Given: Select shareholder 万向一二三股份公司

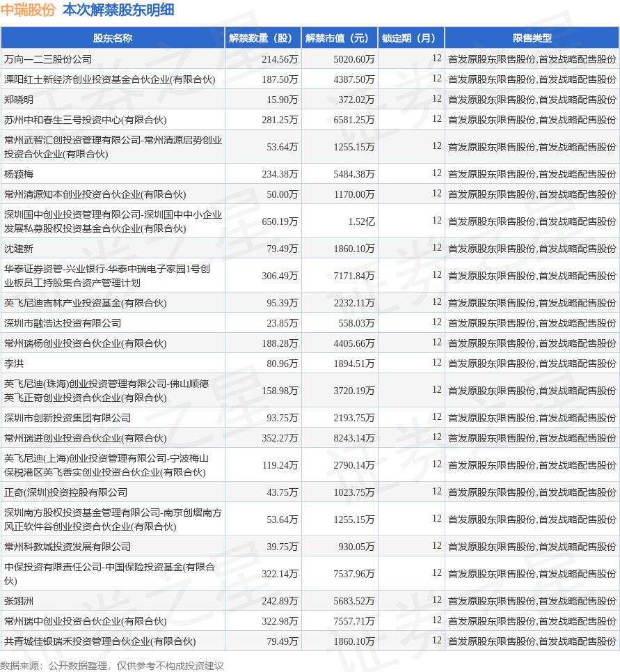Looking at the screenshot, I should [48, 59].
